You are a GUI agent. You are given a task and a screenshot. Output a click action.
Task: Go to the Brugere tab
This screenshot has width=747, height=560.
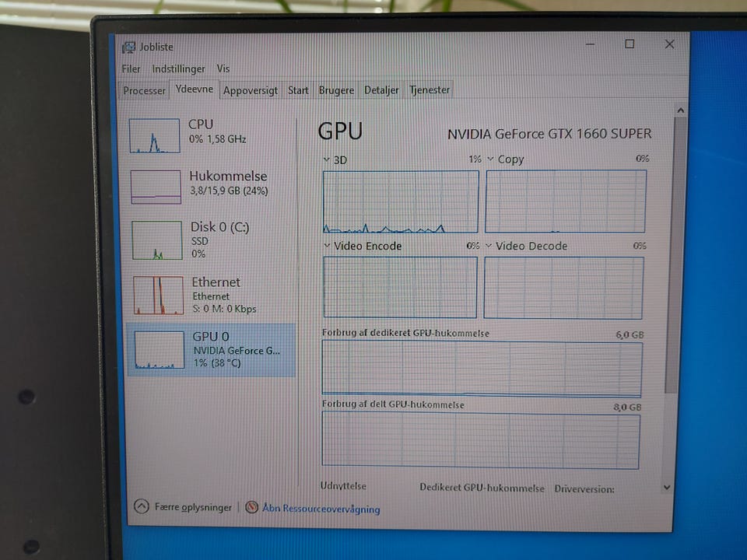(336, 90)
